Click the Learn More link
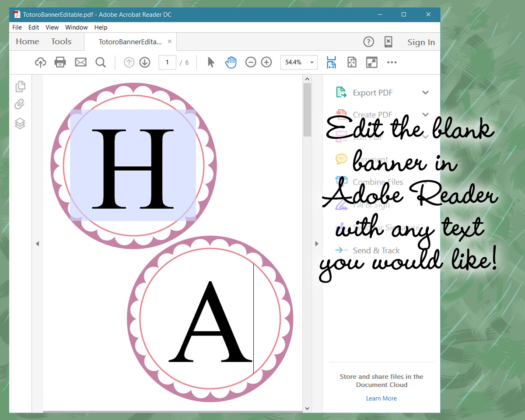 (381, 398)
